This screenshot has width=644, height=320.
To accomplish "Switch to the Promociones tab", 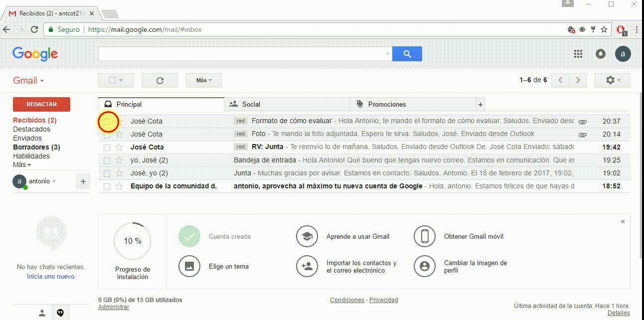I will [413, 104].
